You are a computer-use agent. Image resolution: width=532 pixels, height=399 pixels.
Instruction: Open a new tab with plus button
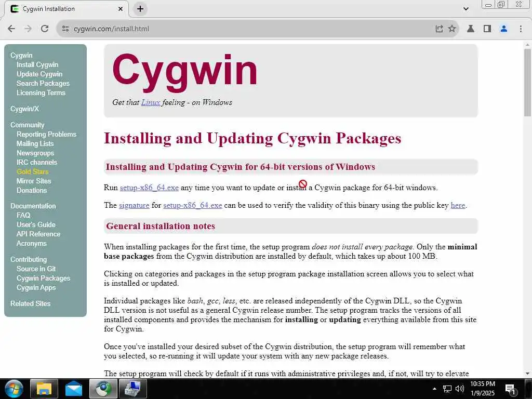pos(140,9)
